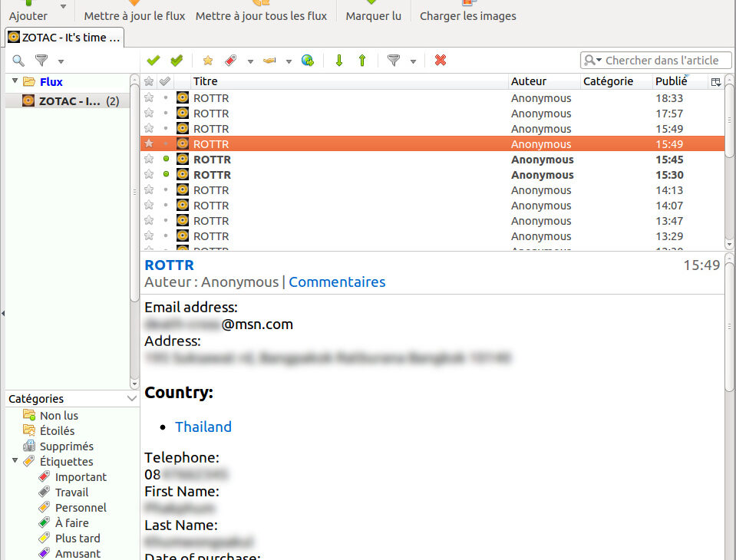Click the red label tag icon
Viewport: 736px width, 560px height.
click(x=230, y=61)
